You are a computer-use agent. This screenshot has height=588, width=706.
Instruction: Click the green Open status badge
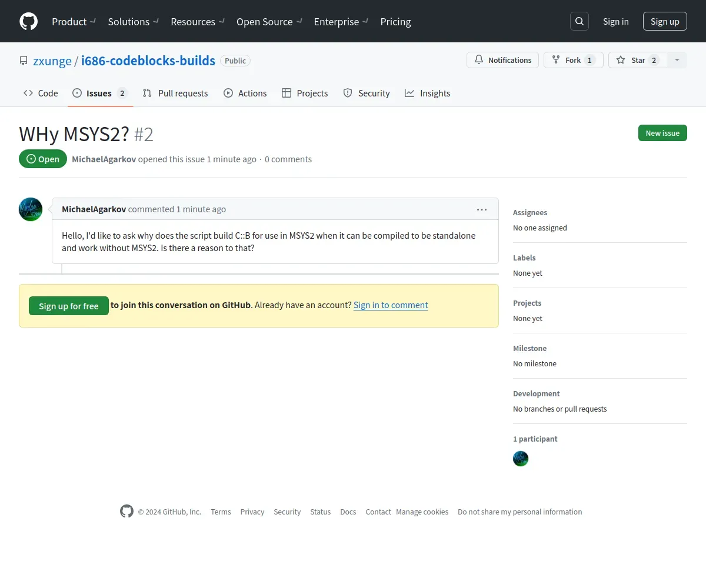click(43, 159)
